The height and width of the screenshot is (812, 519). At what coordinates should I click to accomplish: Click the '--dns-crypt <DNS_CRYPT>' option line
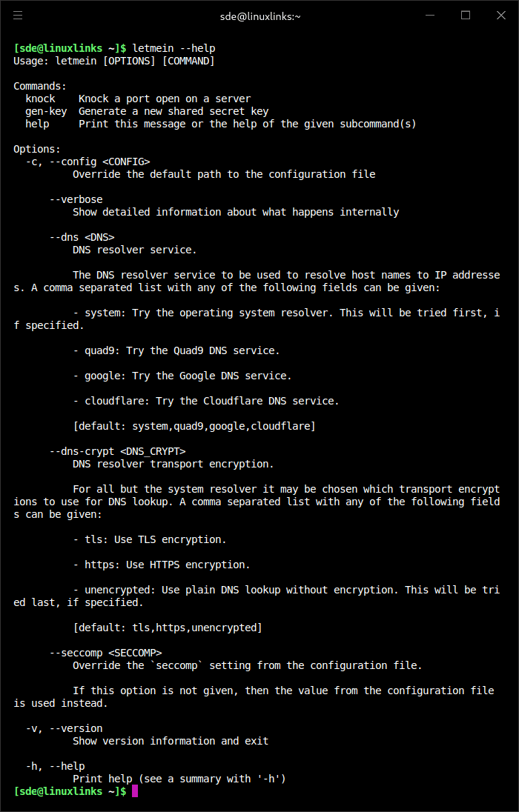click(x=117, y=451)
